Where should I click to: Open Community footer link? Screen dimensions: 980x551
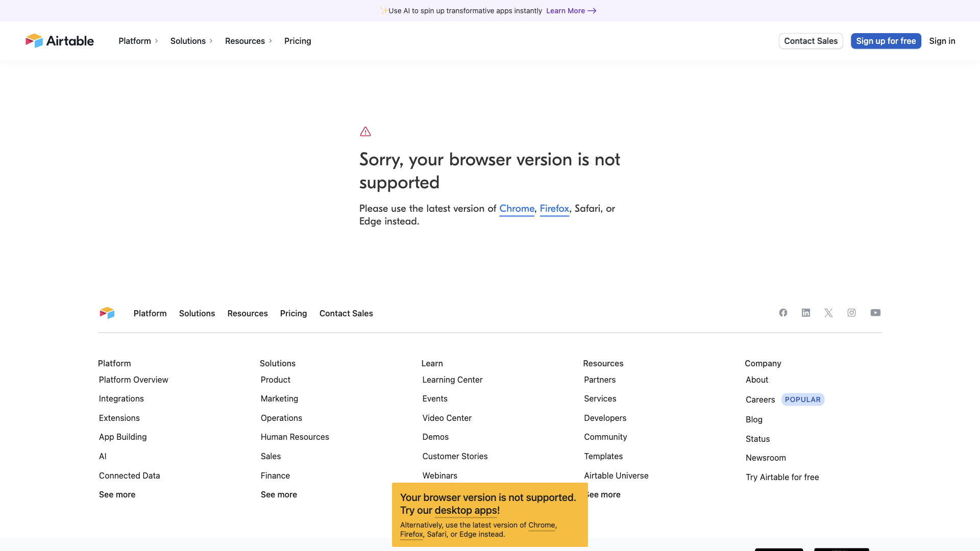(x=605, y=437)
